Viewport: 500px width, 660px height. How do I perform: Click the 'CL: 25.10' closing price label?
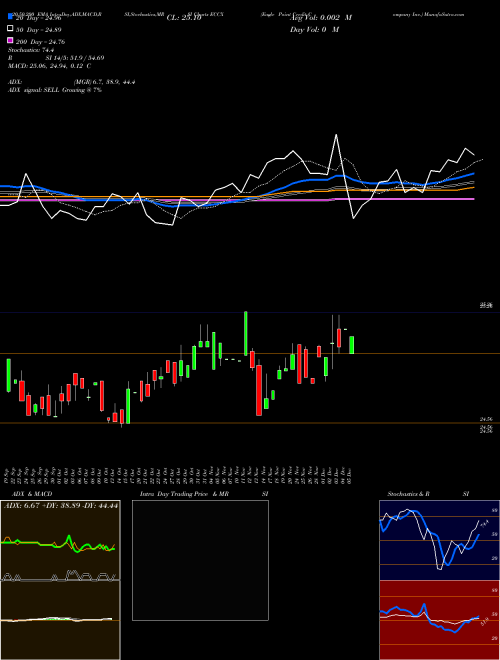[184, 18]
